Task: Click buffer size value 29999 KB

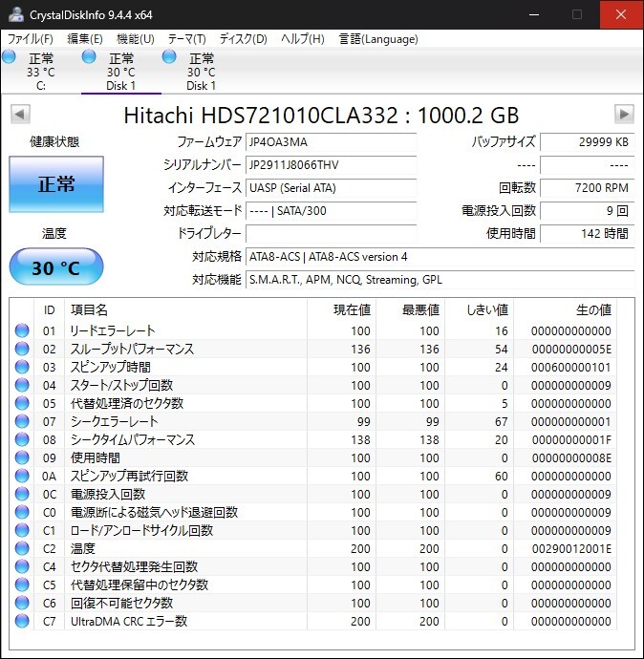Action: tap(587, 142)
